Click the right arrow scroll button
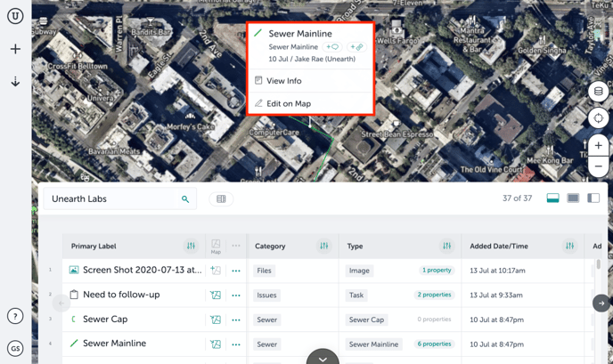Viewport: 613px width, 364px height. 601,303
